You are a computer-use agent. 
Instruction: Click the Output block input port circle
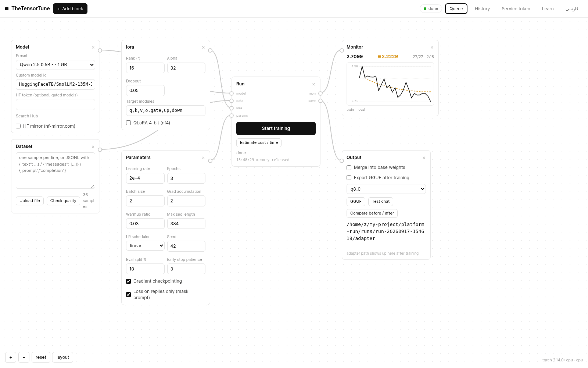point(342,161)
